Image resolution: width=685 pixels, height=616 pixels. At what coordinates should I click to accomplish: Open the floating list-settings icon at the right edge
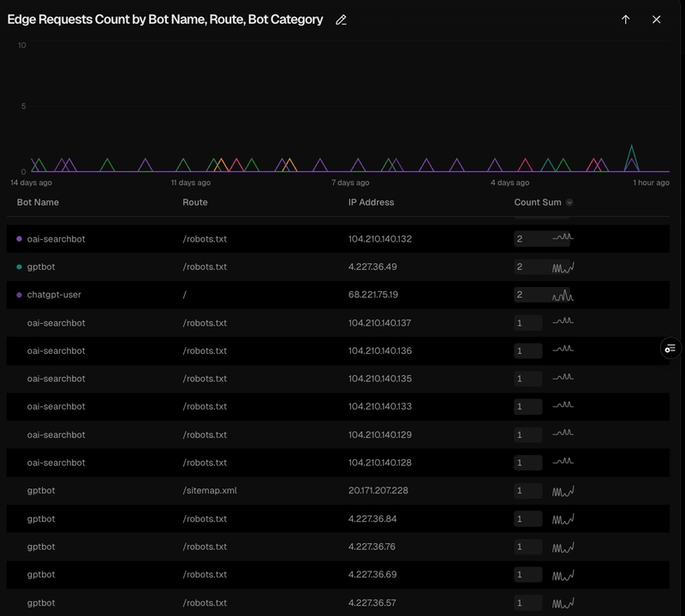tap(670, 349)
